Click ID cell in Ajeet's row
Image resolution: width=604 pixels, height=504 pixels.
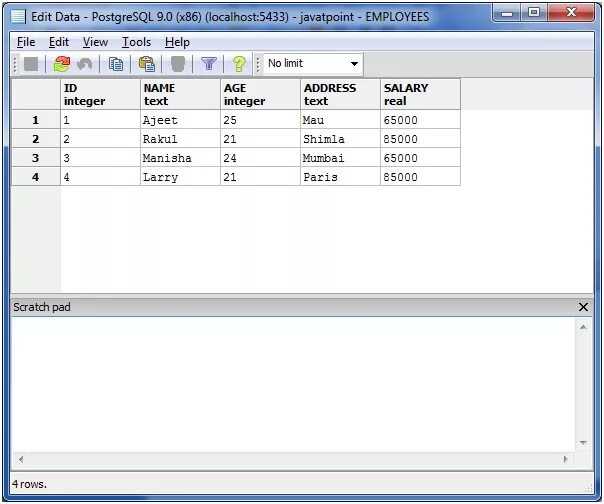[x=101, y=120]
